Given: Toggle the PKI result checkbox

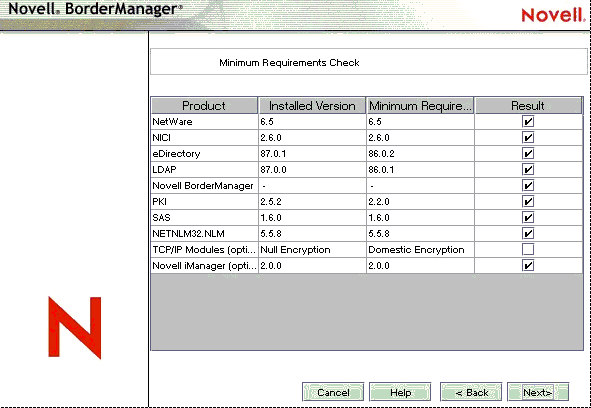Looking at the screenshot, I should tap(528, 201).
